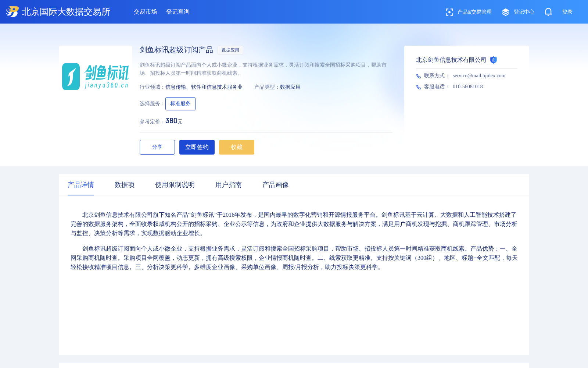Click the 登录 login link
Screen dimensions: 588x368
pos(567,12)
